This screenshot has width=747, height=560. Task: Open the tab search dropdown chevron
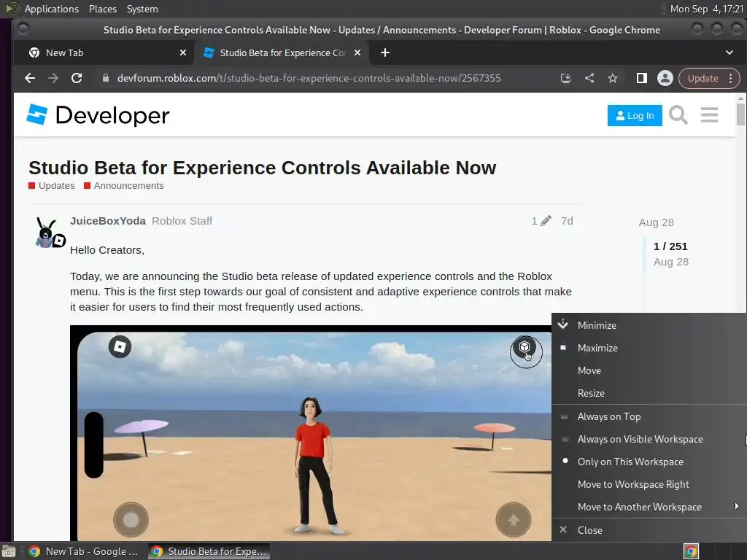click(x=729, y=52)
